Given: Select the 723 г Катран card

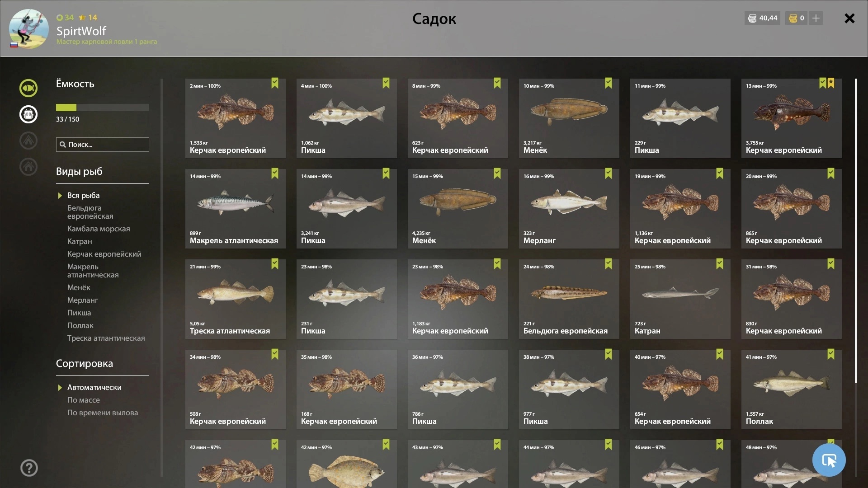Looking at the screenshot, I should [680, 299].
